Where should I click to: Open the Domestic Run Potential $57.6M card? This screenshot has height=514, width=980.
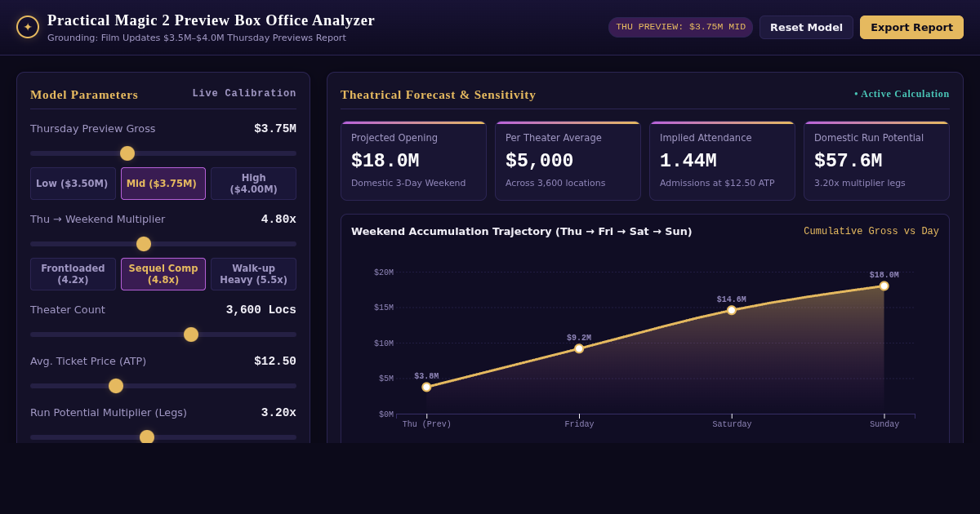876,161
